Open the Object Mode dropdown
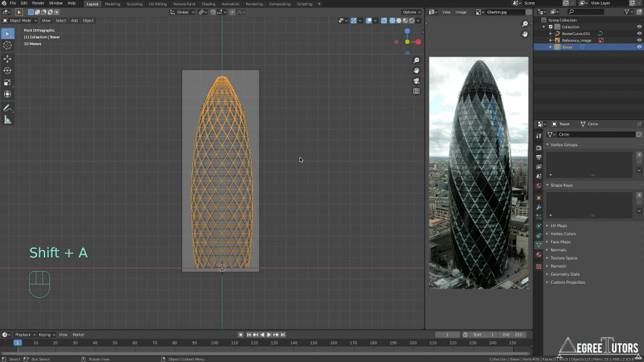644x362 pixels. click(20, 20)
